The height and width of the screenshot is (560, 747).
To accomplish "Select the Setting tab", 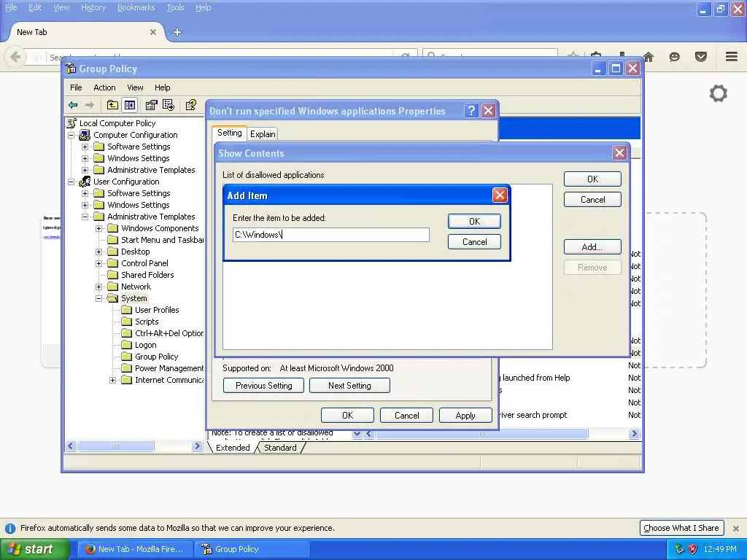I will pos(229,133).
